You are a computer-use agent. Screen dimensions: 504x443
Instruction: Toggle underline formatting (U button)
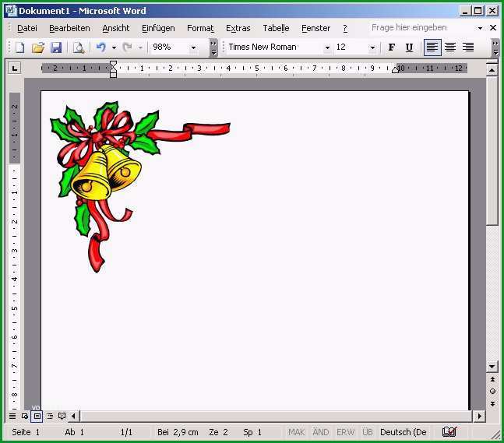coord(409,47)
